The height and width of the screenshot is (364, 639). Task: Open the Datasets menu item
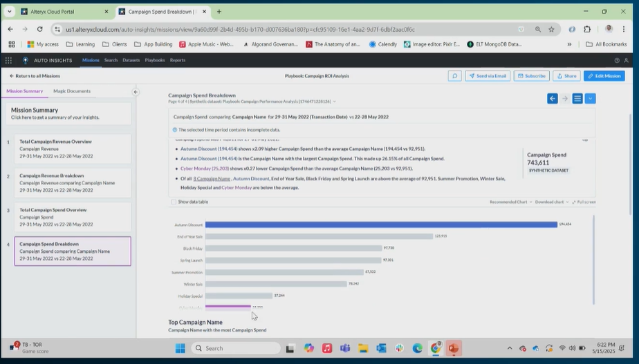click(131, 60)
